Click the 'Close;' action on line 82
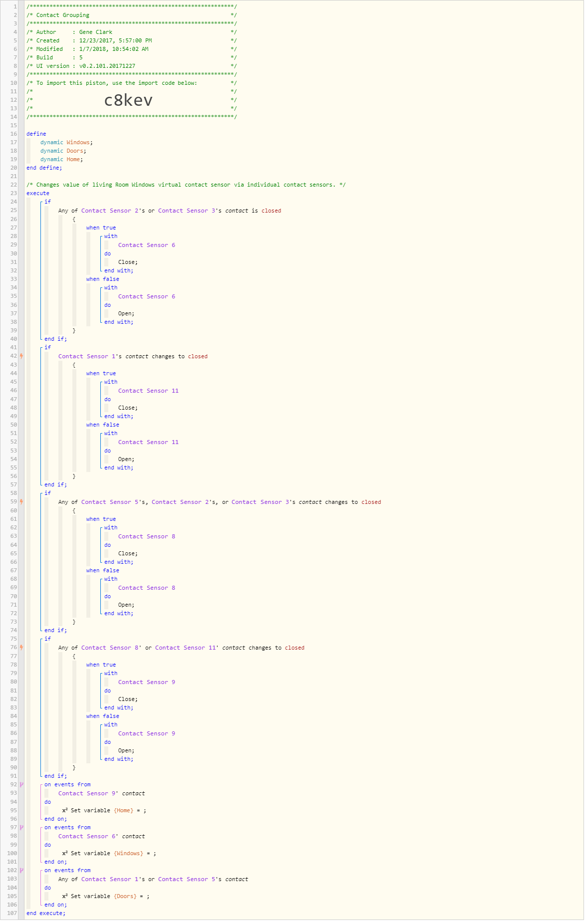This screenshot has height=924, width=588. point(128,699)
